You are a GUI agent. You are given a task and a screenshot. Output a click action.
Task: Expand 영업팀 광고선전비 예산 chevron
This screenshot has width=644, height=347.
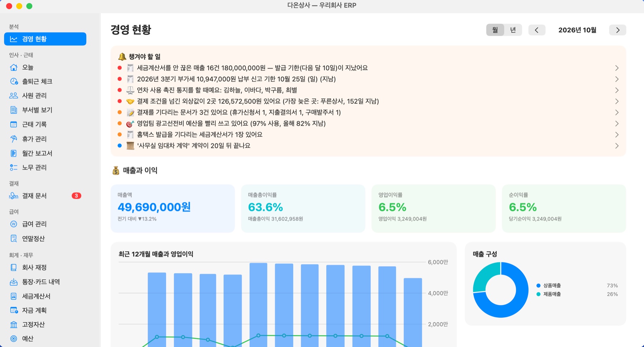tap(617, 124)
